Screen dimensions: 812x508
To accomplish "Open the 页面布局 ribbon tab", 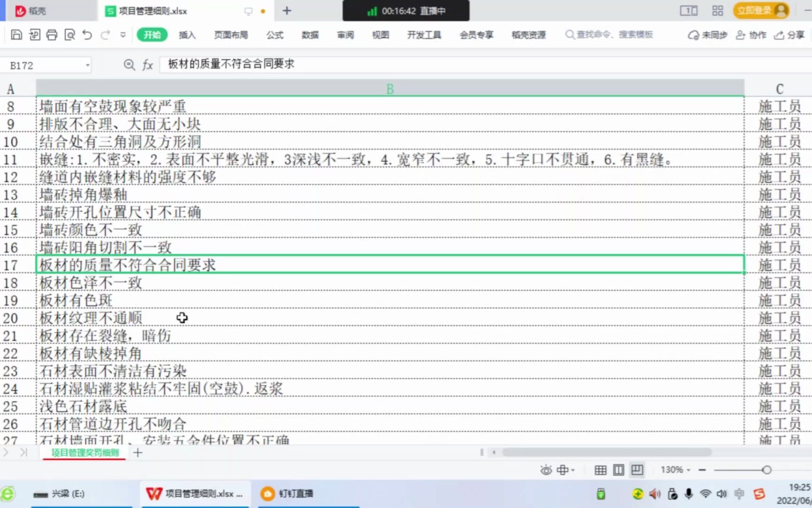I will 231,35.
